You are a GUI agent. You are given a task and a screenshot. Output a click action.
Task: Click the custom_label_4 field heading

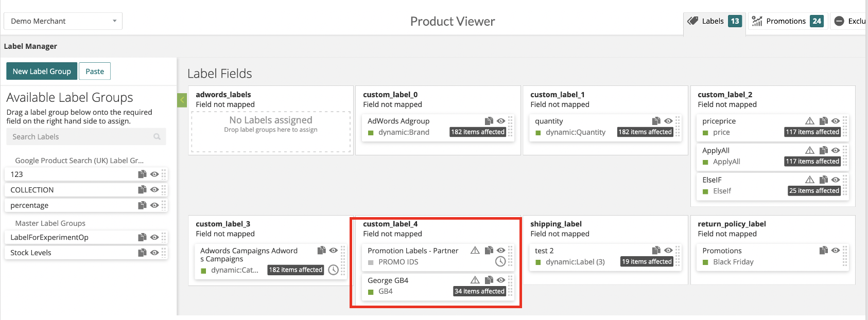(390, 224)
